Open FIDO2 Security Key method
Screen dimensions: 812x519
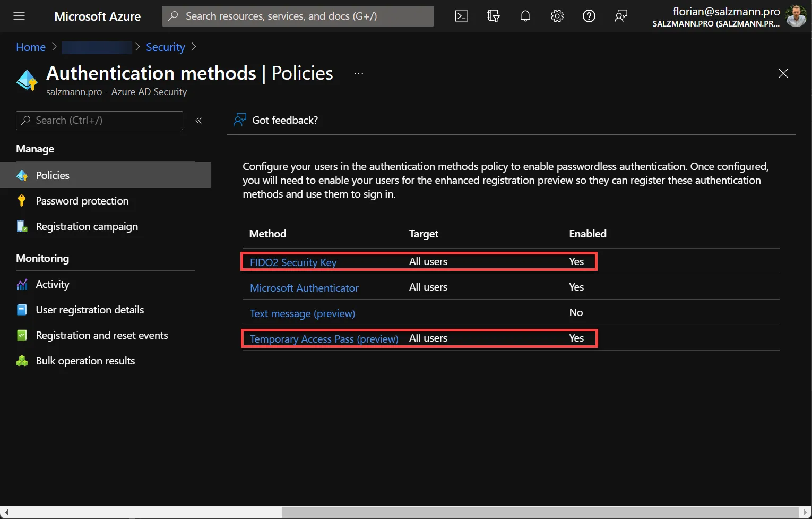click(293, 262)
